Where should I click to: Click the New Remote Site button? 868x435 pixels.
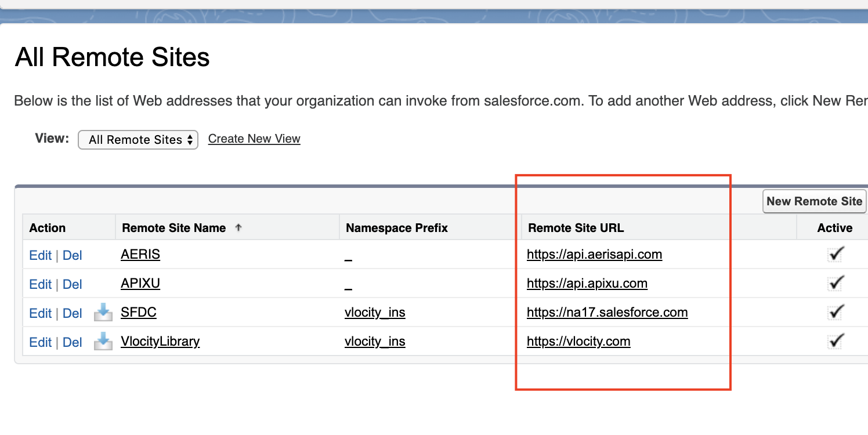pyautogui.click(x=814, y=201)
